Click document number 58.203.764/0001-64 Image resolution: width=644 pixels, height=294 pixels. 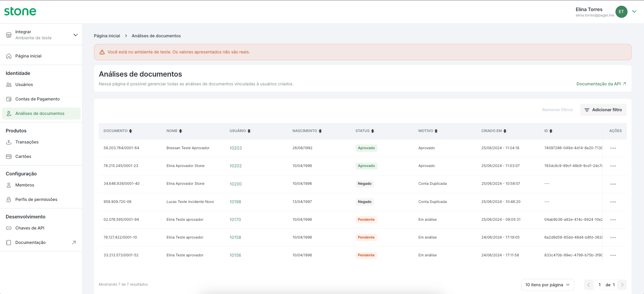point(121,148)
